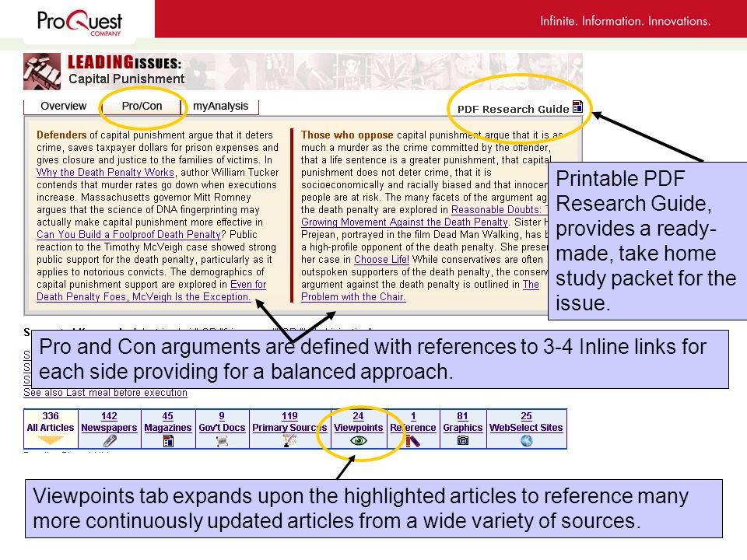
Task: Open the PDF Research Guide link
Action: [513, 109]
